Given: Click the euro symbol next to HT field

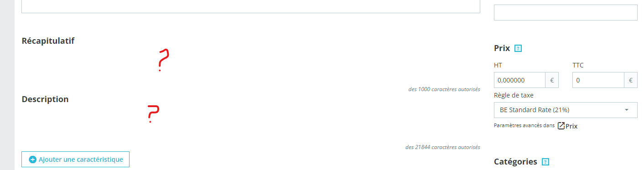Looking at the screenshot, I should click(x=552, y=80).
